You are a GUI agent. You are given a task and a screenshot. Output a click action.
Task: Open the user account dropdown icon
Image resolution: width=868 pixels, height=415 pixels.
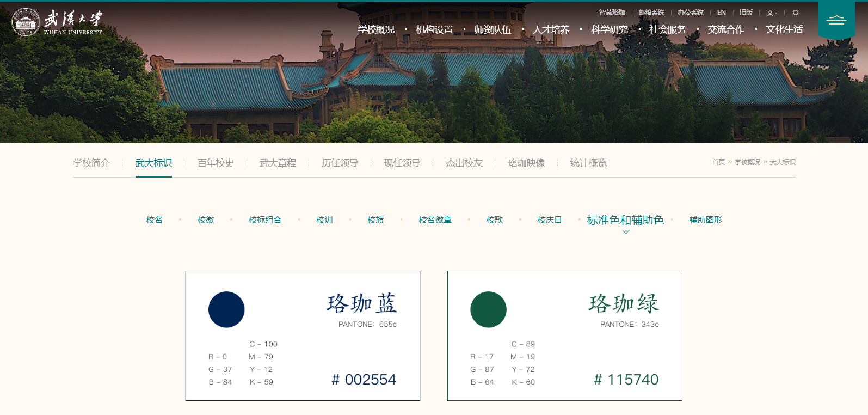pyautogui.click(x=772, y=13)
